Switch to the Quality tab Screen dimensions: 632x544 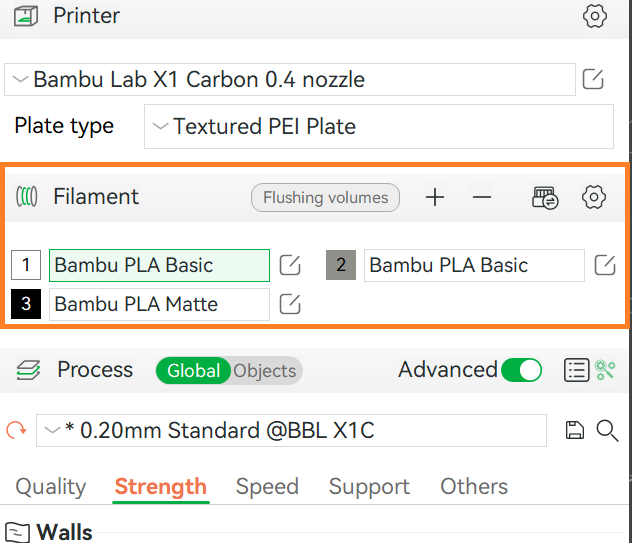pos(51,486)
